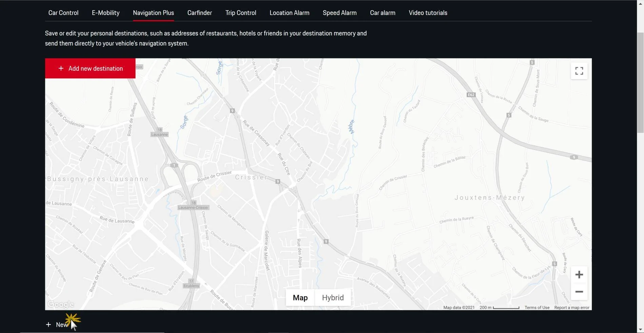Image resolution: width=644 pixels, height=333 pixels.
Task: Go to the Trip Control tab
Action: [241, 13]
